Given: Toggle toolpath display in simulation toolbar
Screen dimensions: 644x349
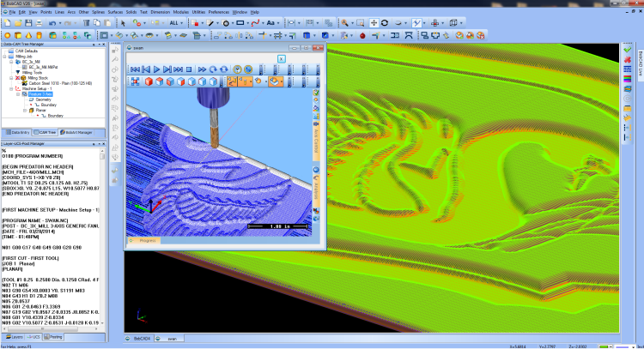Looking at the screenshot, I should pyautogui.click(x=232, y=81).
